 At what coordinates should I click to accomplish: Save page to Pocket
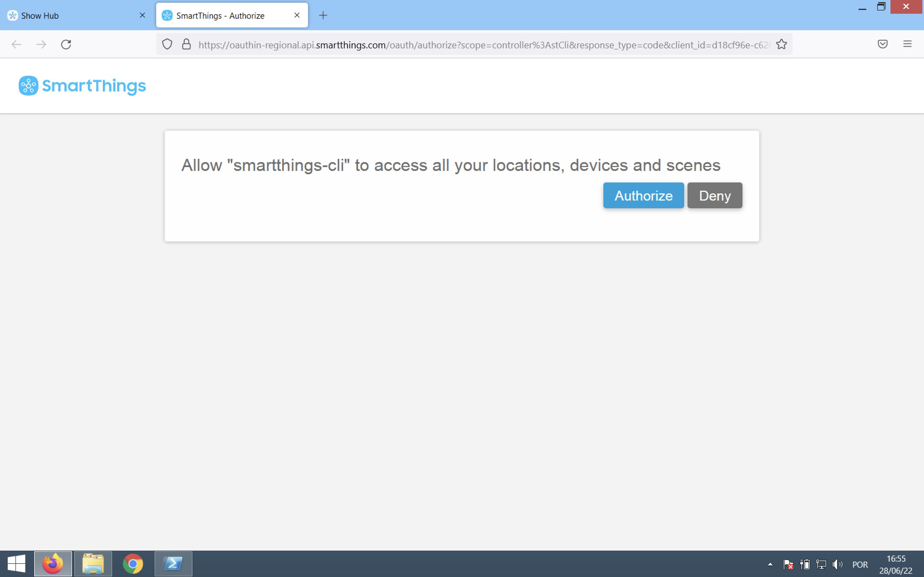point(882,44)
